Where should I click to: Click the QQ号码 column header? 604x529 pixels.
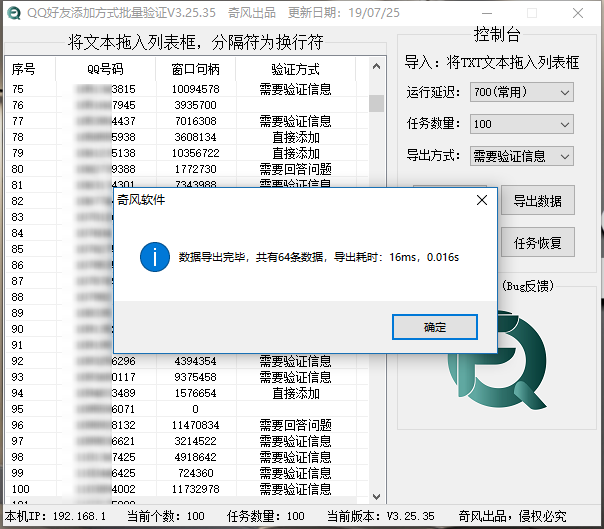point(106,69)
